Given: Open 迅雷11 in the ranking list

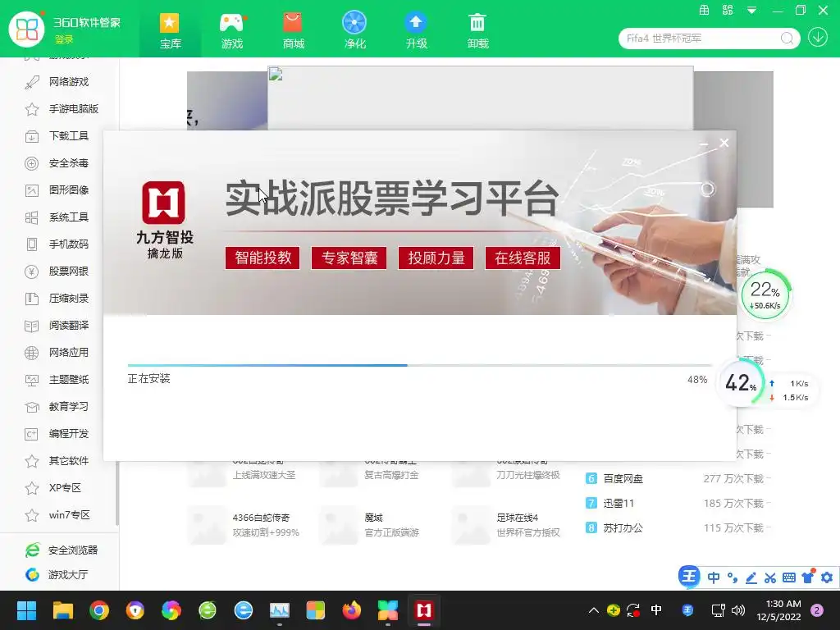Looking at the screenshot, I should coord(619,503).
